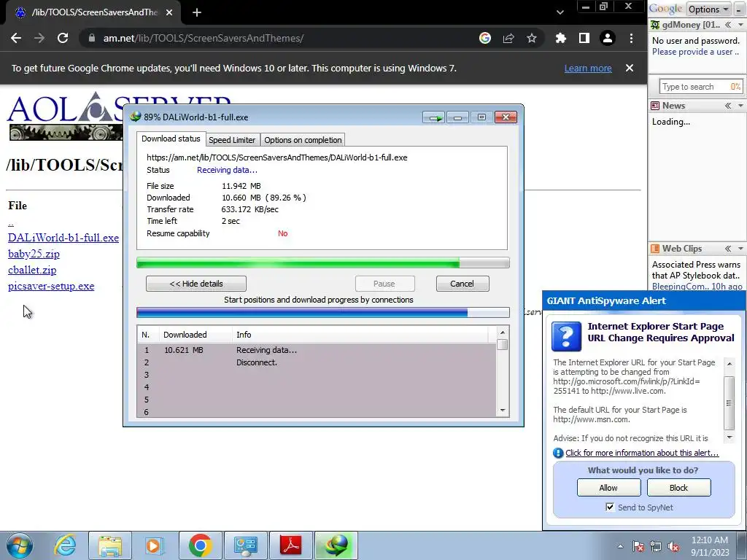Image resolution: width=747 pixels, height=560 pixels.
Task: Bookmark this page with star icon
Action: (x=532, y=38)
